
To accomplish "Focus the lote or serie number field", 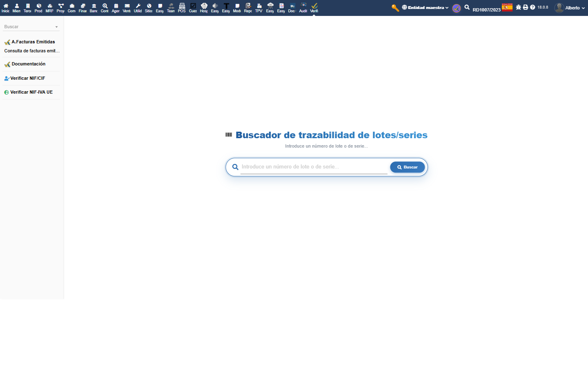I will [314, 167].
